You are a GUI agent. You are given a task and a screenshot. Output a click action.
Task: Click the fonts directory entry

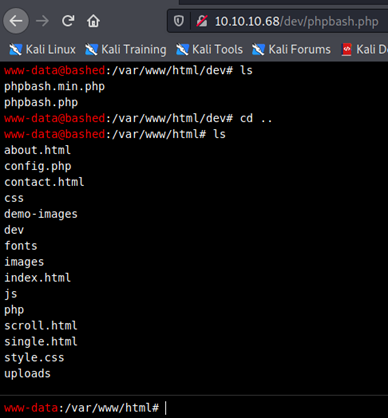coord(21,246)
